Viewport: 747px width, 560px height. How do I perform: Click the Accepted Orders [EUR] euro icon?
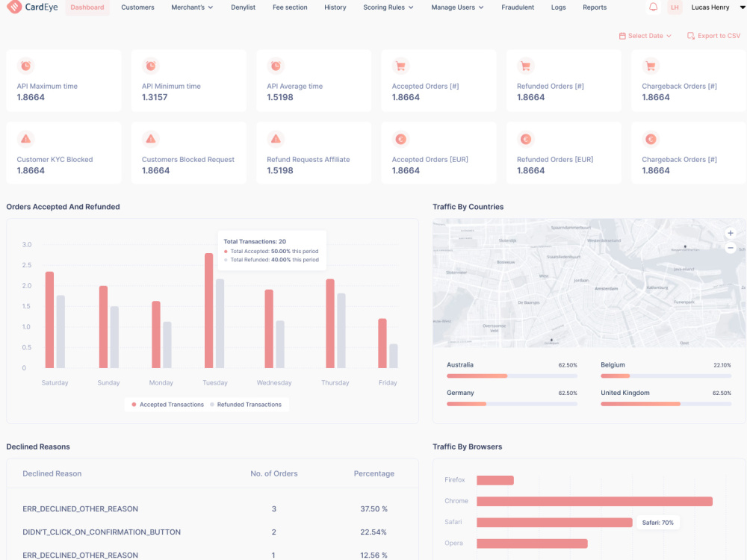click(400, 139)
